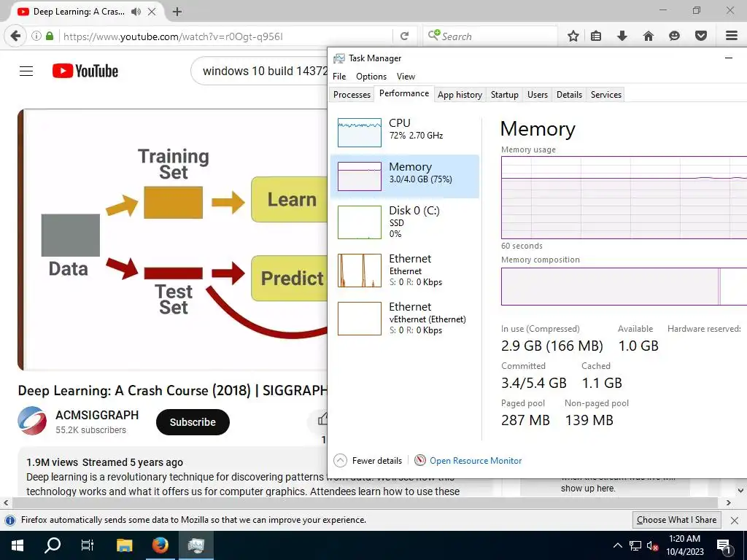
Task: Select vEthernet (Ethernet) entry
Action: click(404, 318)
